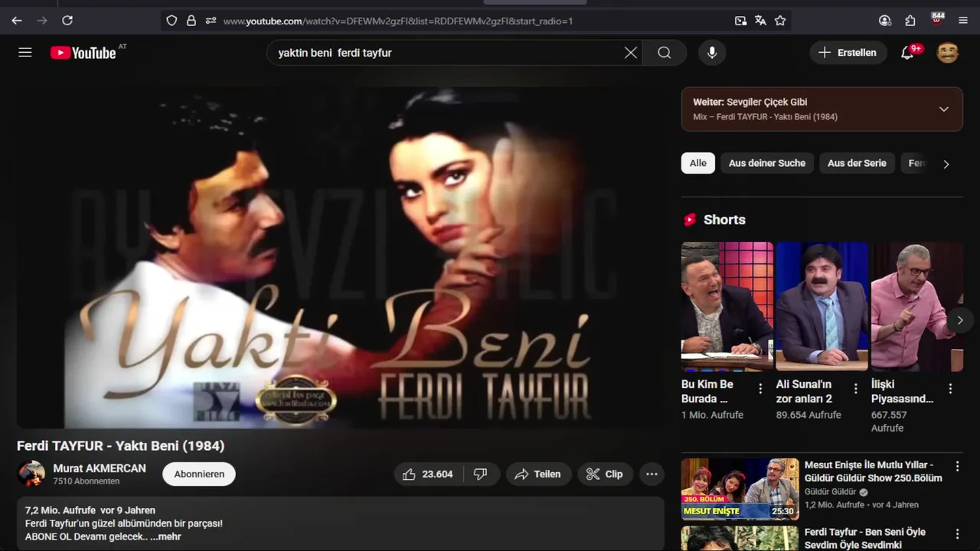Open the site permissions icon in the address bar
The width and height of the screenshot is (980, 551).
tap(211, 21)
